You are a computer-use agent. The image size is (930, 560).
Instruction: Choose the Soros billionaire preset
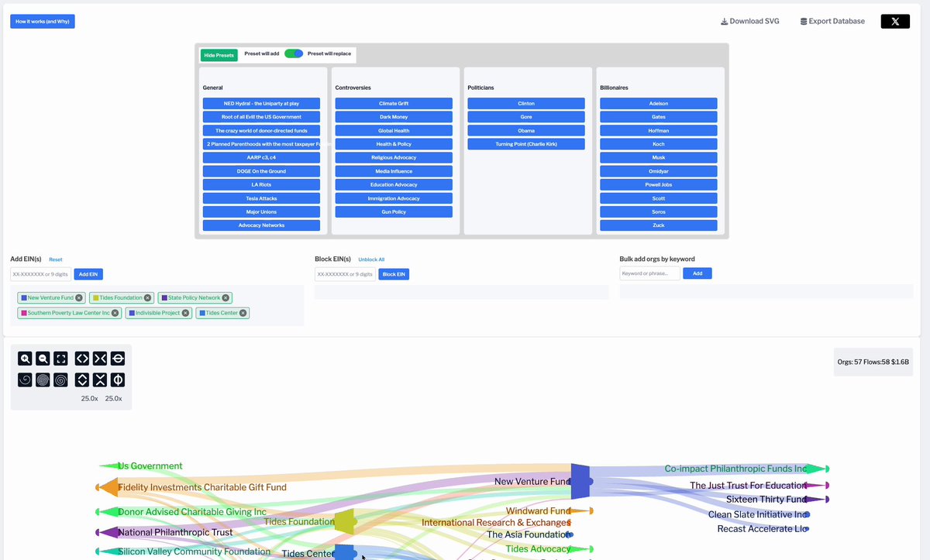point(659,211)
